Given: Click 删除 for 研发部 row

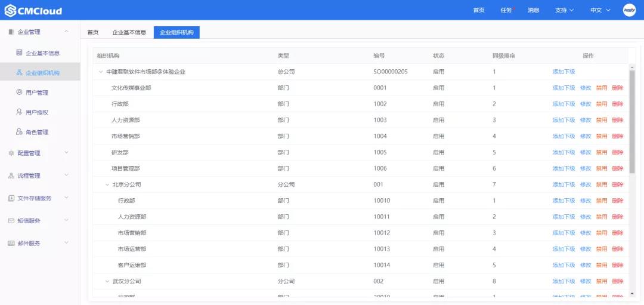Looking at the screenshot, I should (617, 153).
